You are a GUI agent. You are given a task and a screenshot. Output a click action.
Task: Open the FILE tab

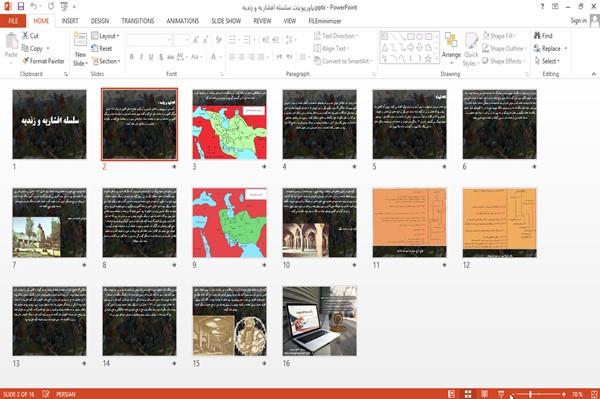(x=13, y=21)
